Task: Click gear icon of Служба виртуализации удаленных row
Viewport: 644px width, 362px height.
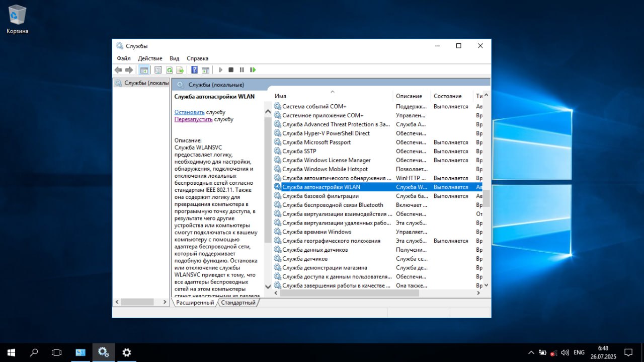Action: (x=277, y=223)
